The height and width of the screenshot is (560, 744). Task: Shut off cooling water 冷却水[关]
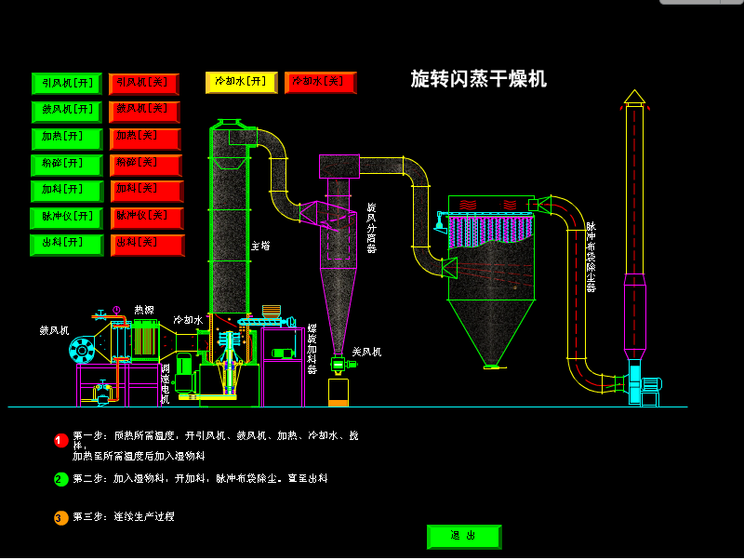coord(320,82)
